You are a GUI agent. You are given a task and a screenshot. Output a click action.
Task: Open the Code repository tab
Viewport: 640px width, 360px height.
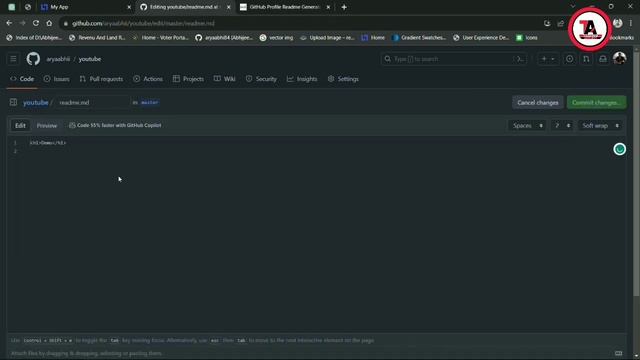(x=22, y=79)
